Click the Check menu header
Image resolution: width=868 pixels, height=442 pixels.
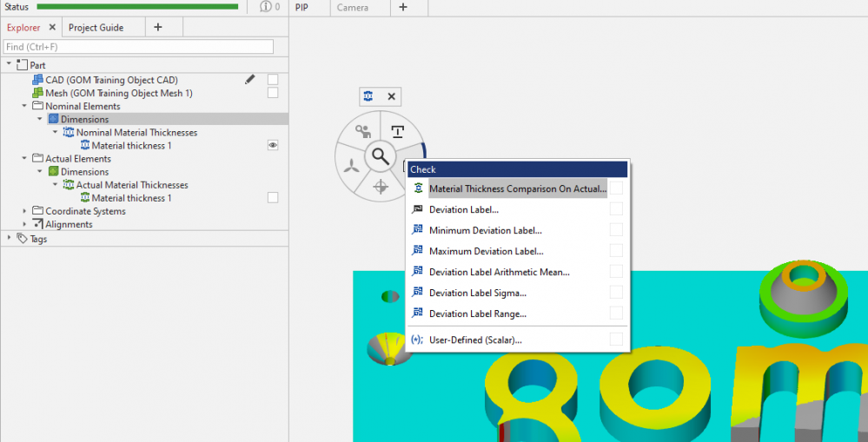click(518, 169)
